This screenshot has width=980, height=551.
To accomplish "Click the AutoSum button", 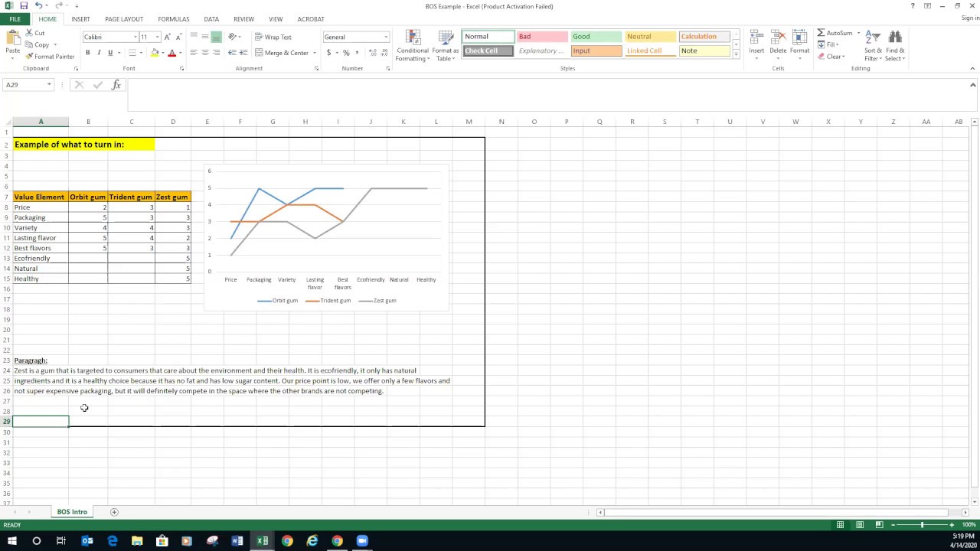I will 835,33.
